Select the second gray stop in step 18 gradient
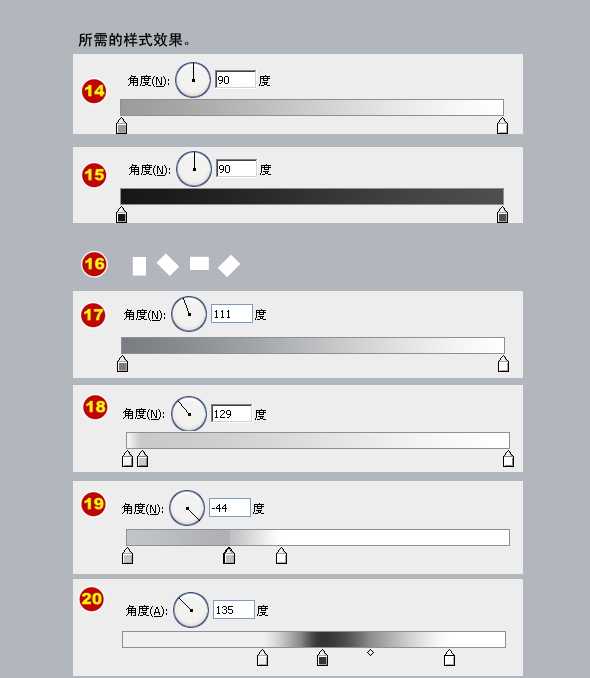Viewport: 590px width, 678px height. point(142,459)
